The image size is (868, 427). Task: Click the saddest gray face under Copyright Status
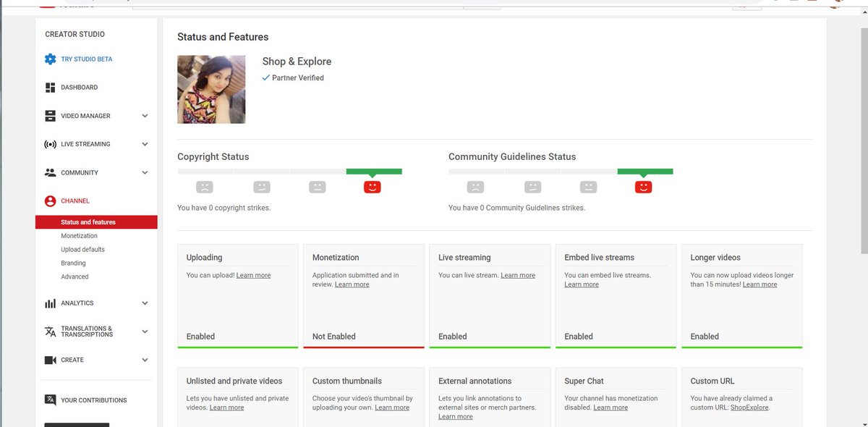[205, 187]
